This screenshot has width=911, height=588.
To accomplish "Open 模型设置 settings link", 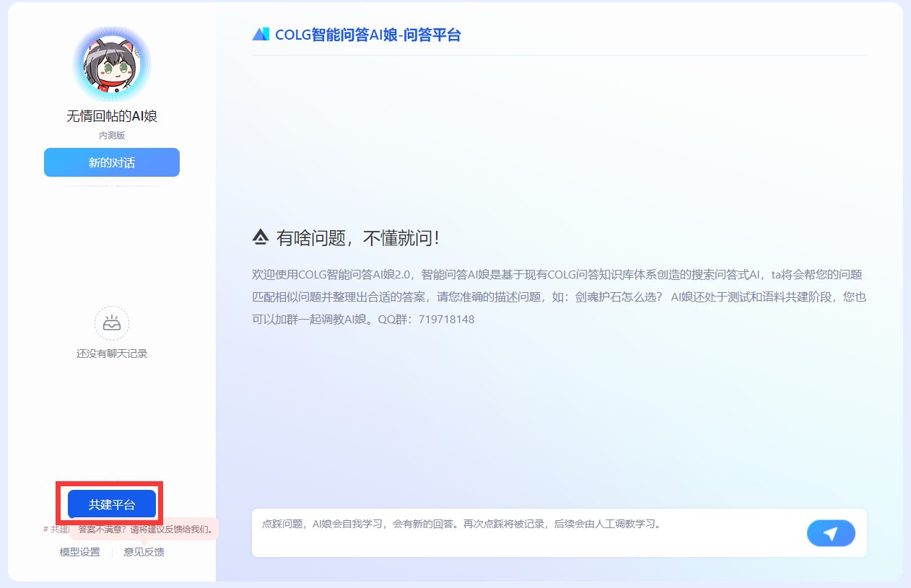I will pyautogui.click(x=80, y=552).
